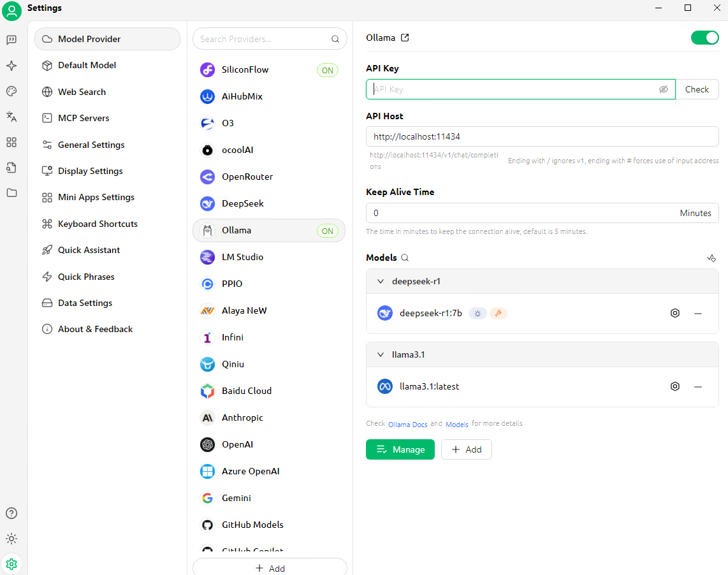The image size is (728, 575).
Task: Switch theme with the sun icon
Action: point(11,539)
